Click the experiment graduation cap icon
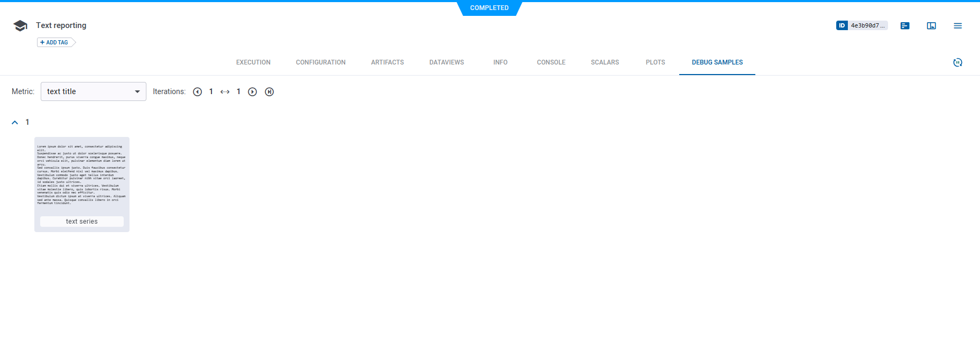This screenshot has width=980, height=350. tap(20, 25)
